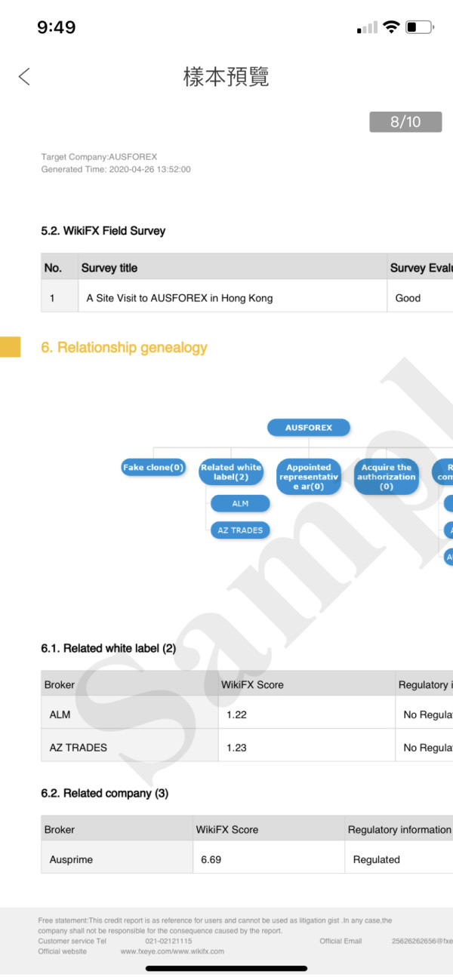Screen dimensions: 453x980
Task: Select the Fake clone(0) node
Action: [153, 468]
